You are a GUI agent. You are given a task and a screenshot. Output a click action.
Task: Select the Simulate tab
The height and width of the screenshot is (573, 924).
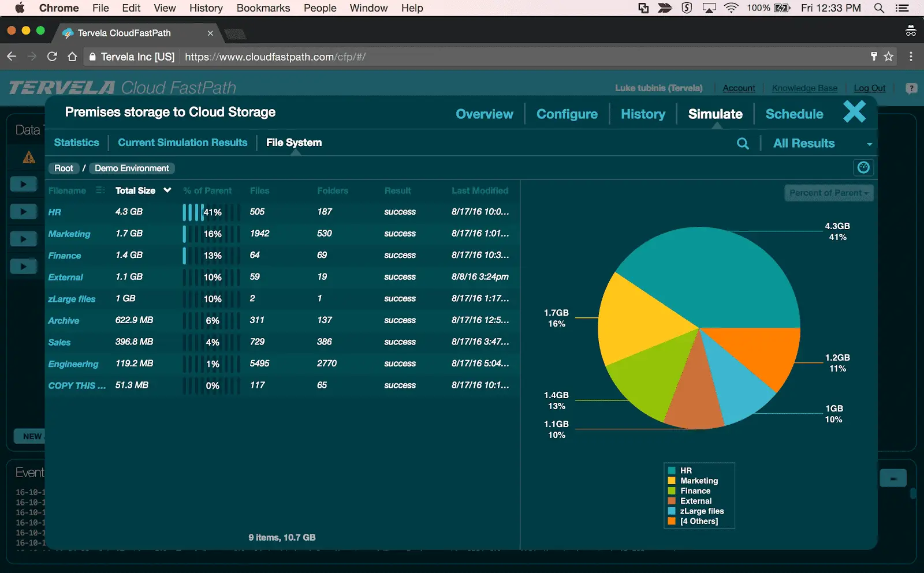click(x=715, y=114)
